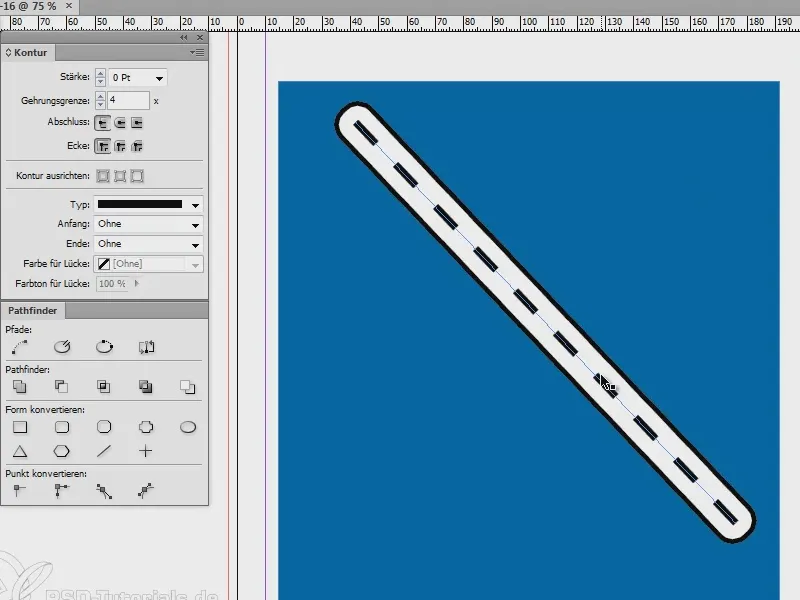Click the Reverse Path icon under Pfade

[146, 347]
